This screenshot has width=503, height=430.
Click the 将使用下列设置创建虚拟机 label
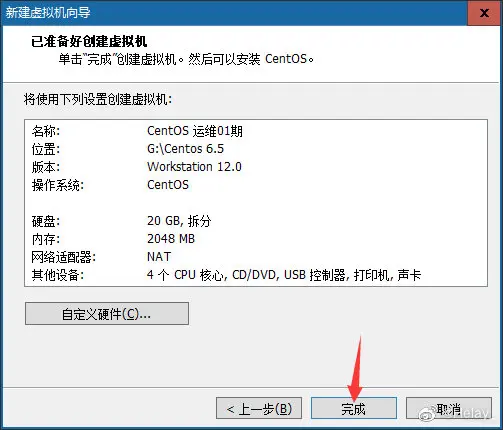coord(98,99)
